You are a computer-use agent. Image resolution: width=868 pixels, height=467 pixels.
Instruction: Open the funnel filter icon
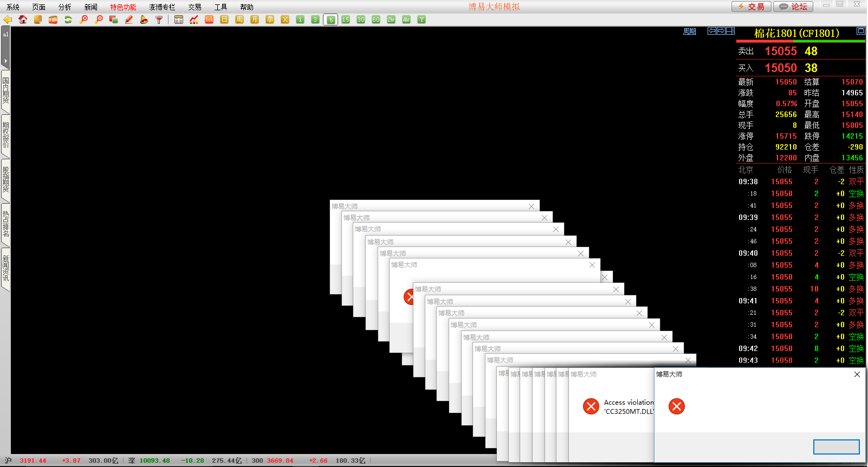coord(159,20)
